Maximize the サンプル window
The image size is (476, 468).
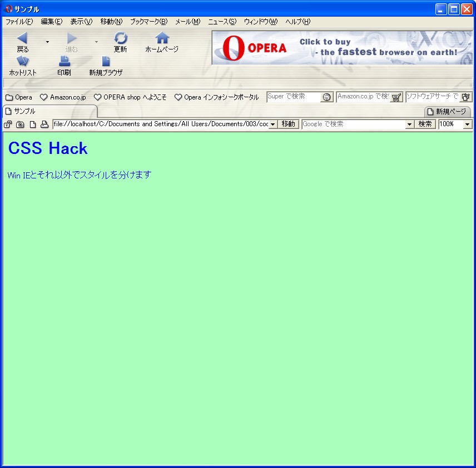point(454,9)
